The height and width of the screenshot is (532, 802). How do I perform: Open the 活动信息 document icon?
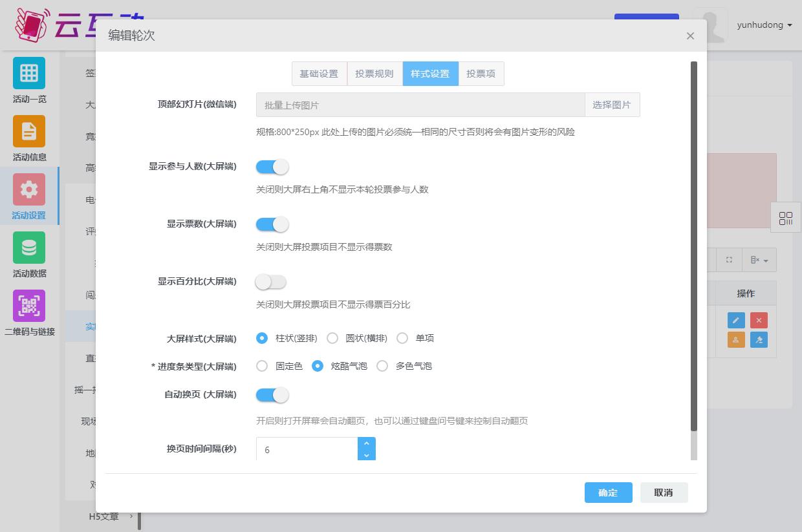tap(29, 131)
